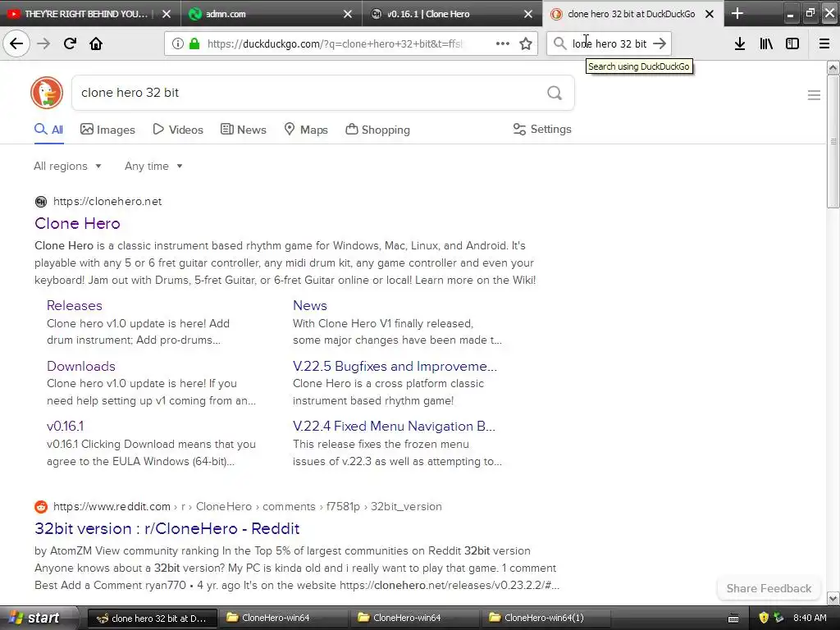Expand the All regions dropdown
This screenshot has height=630, width=840.
67,166
